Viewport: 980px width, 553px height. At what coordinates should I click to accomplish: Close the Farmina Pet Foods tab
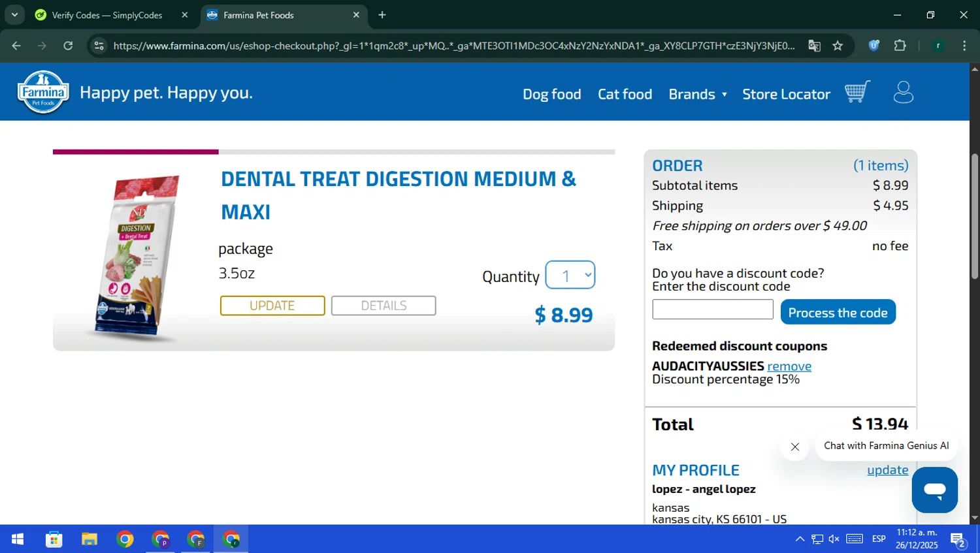(356, 15)
